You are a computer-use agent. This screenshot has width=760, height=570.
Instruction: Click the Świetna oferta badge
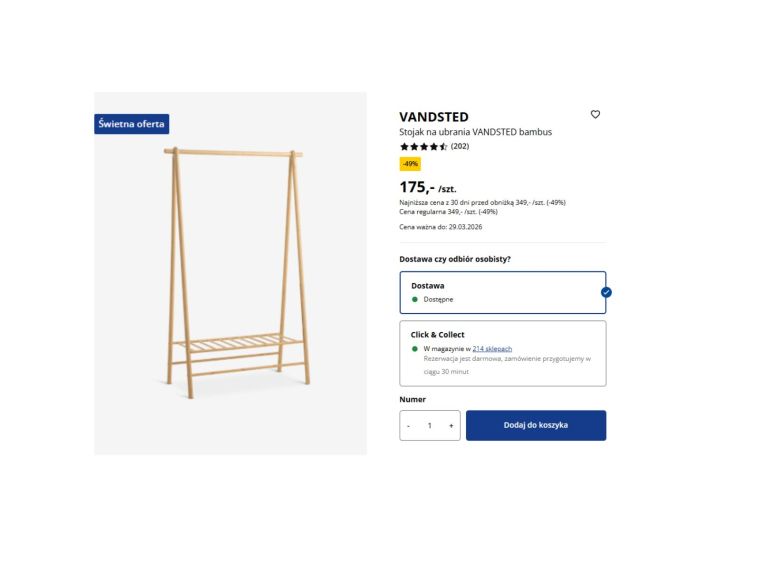[131, 124]
